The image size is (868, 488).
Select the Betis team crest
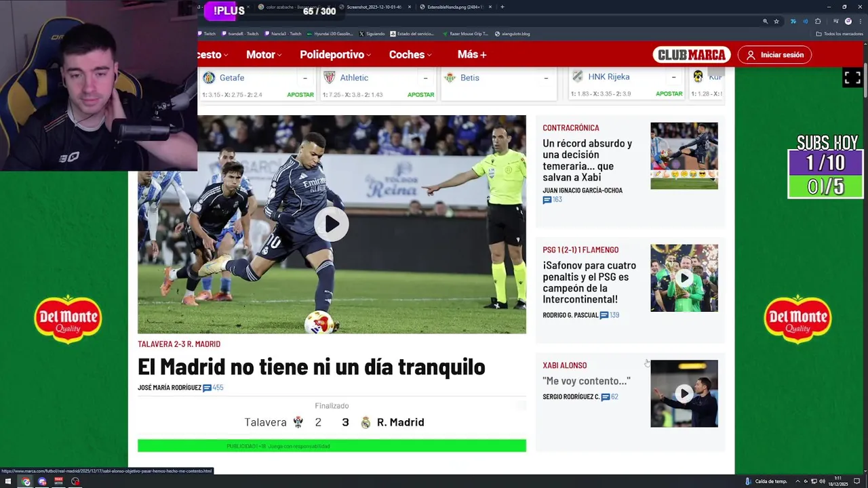click(450, 77)
